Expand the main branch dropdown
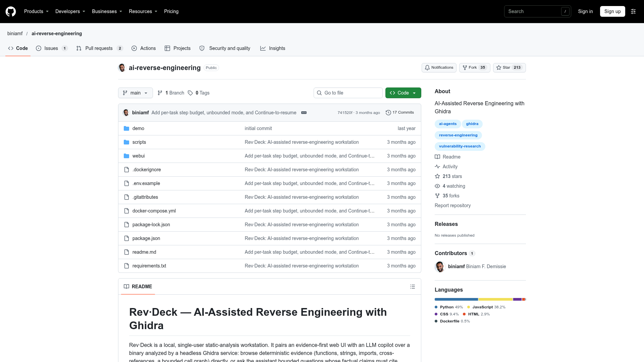This screenshot has height=362, width=644. click(136, 93)
